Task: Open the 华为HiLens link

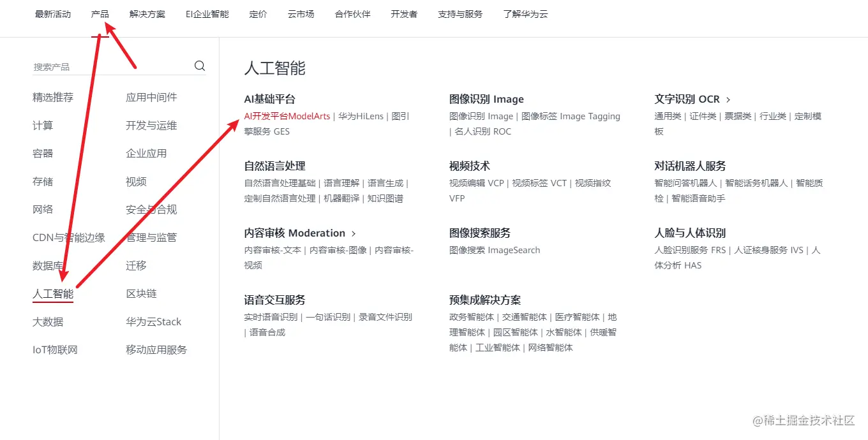Action: tap(361, 116)
